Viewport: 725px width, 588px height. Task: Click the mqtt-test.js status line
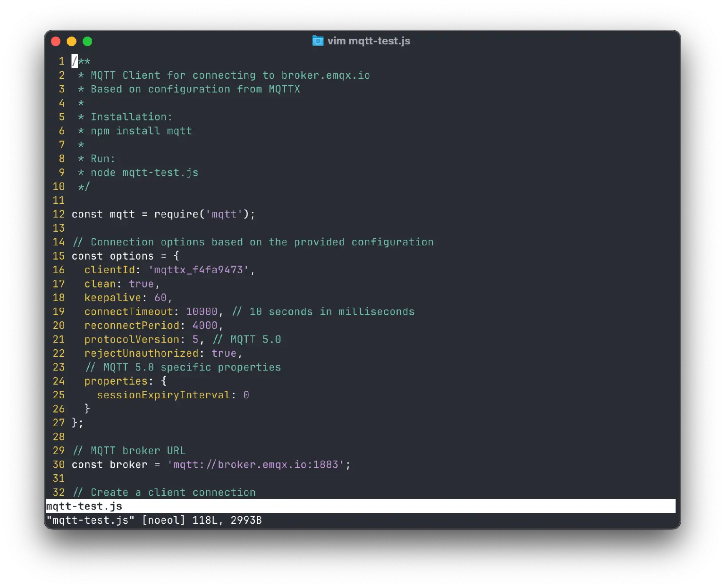84,506
